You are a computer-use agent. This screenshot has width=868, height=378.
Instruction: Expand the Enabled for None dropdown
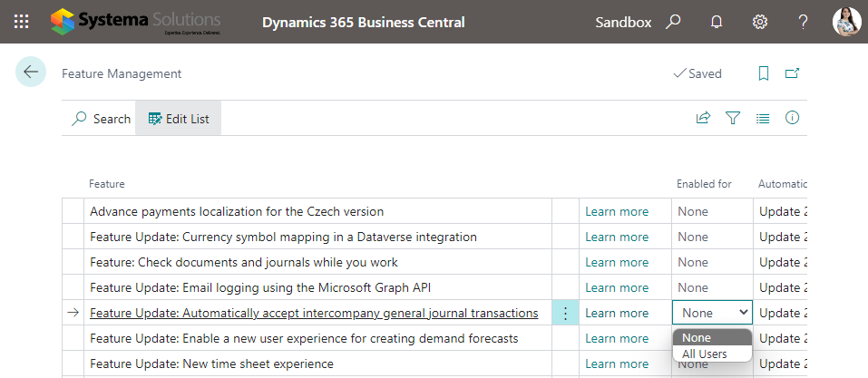pos(713,313)
